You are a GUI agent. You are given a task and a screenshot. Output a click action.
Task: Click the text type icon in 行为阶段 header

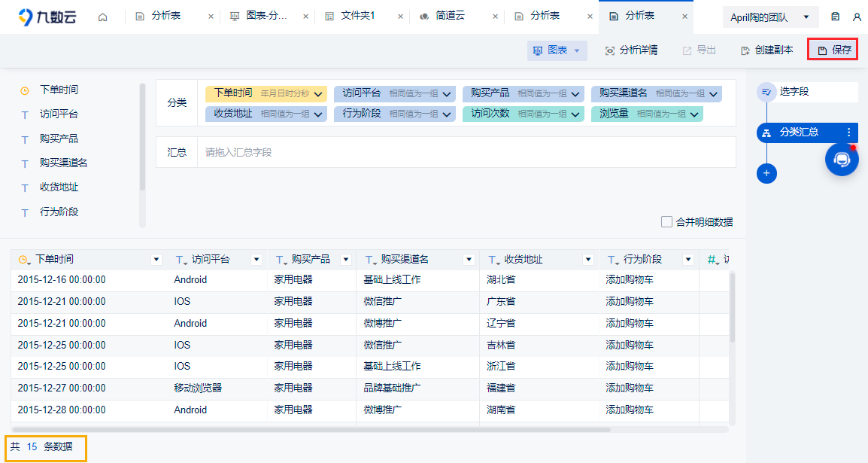612,260
